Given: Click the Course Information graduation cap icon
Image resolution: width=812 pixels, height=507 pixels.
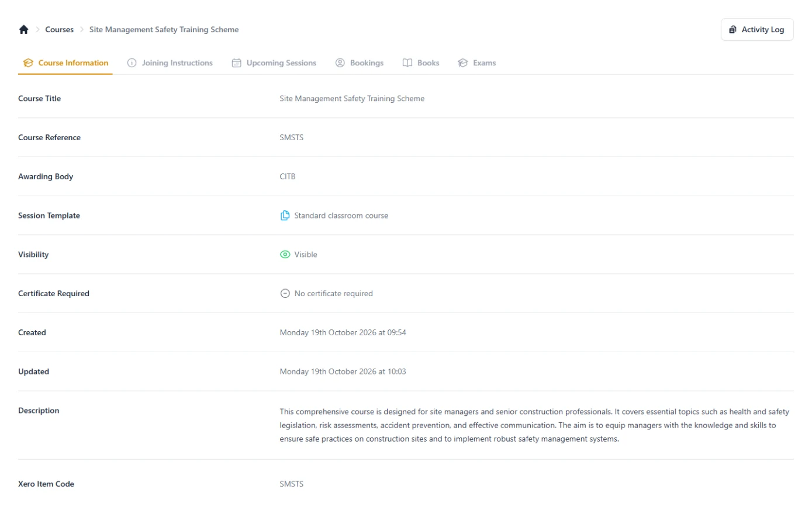Looking at the screenshot, I should [28, 63].
